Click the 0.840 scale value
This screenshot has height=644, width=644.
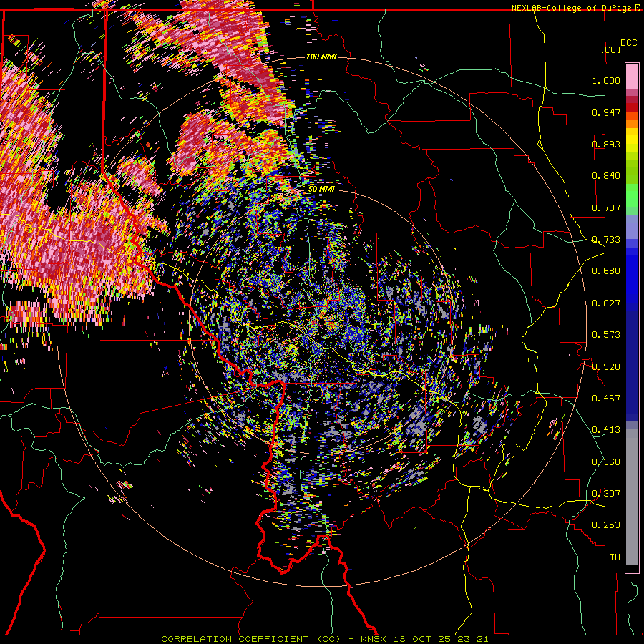[606, 175]
